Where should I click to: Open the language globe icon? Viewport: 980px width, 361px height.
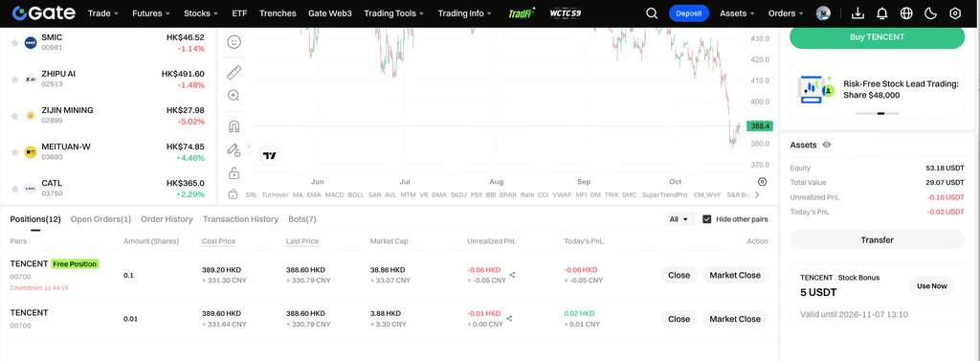(x=906, y=13)
